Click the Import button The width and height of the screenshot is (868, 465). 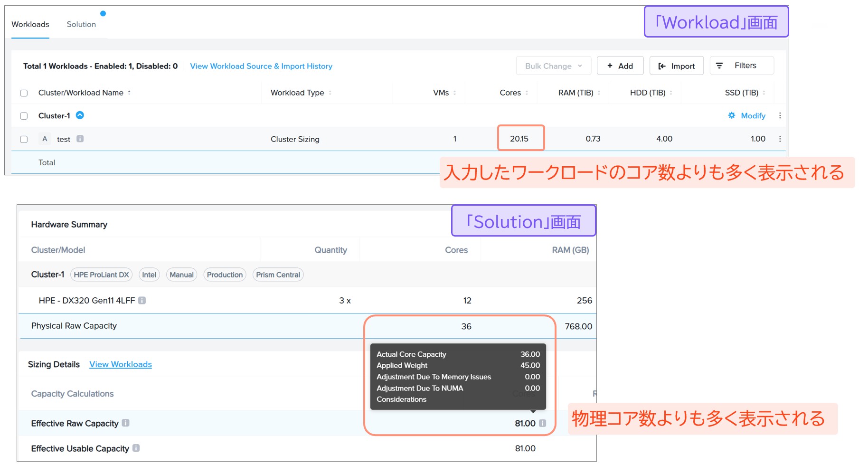(x=677, y=66)
